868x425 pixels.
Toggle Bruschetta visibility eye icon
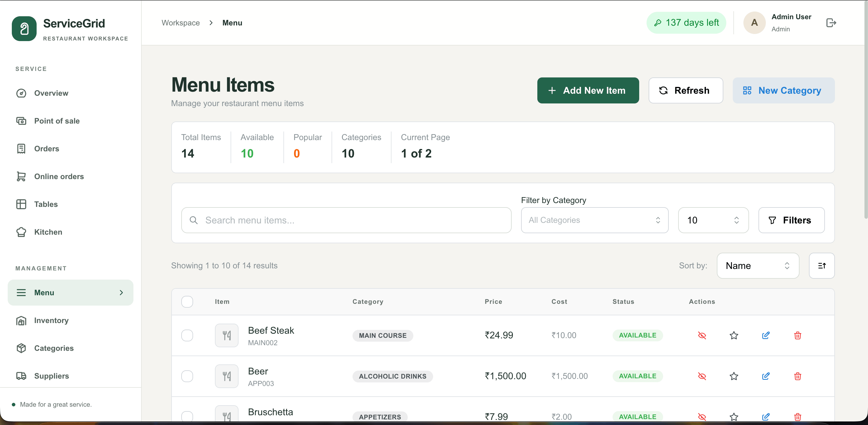coord(702,416)
